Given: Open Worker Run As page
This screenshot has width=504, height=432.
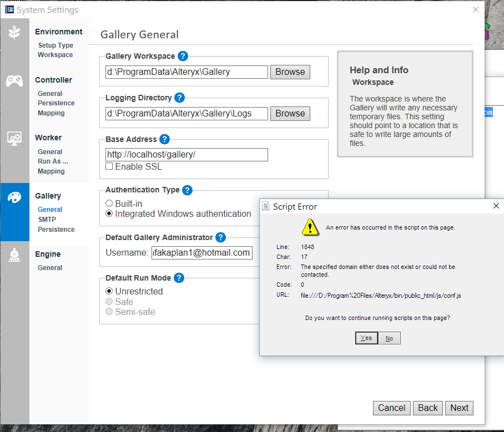Looking at the screenshot, I should coord(53,161).
